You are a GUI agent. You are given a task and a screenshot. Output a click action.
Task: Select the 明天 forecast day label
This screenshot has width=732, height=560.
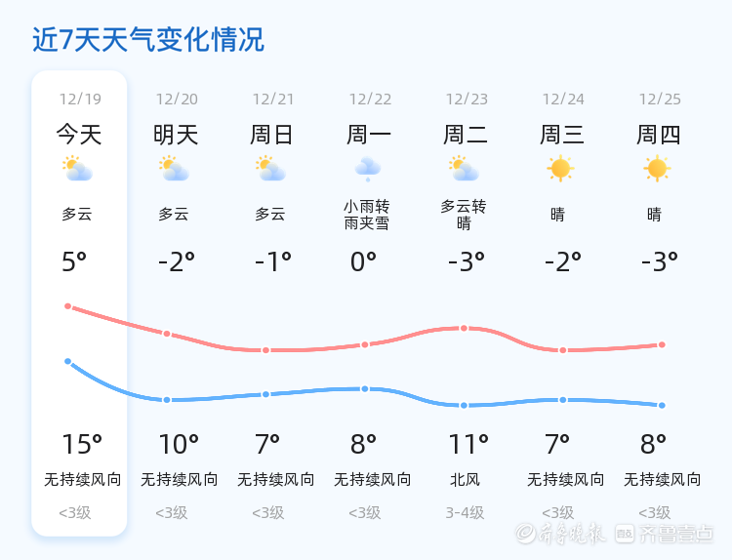coord(176,135)
